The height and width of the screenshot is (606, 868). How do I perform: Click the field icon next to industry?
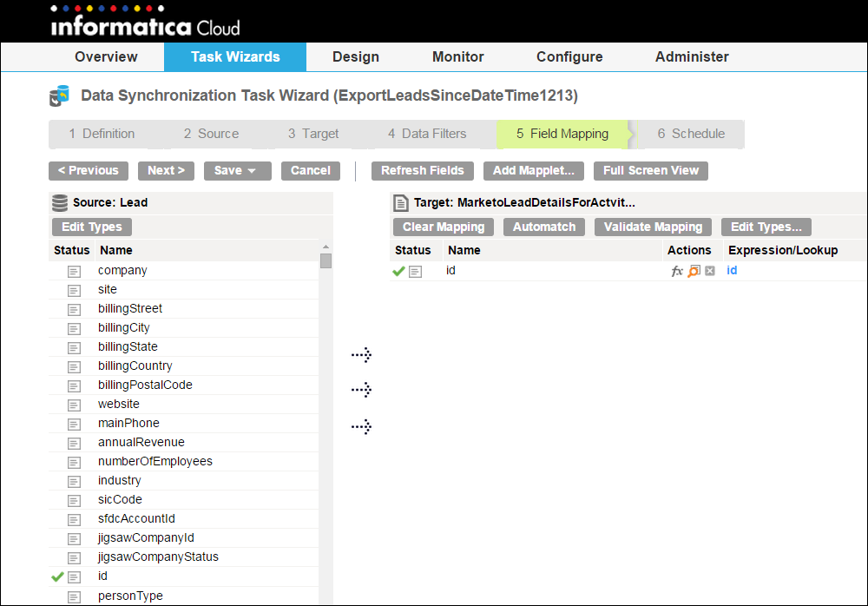(x=74, y=481)
